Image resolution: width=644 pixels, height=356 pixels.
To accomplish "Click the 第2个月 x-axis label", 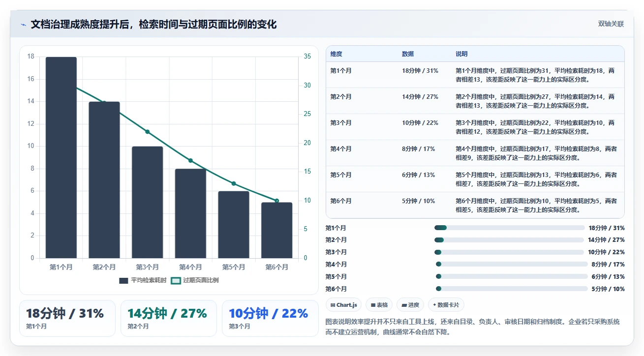I will click(x=104, y=267).
